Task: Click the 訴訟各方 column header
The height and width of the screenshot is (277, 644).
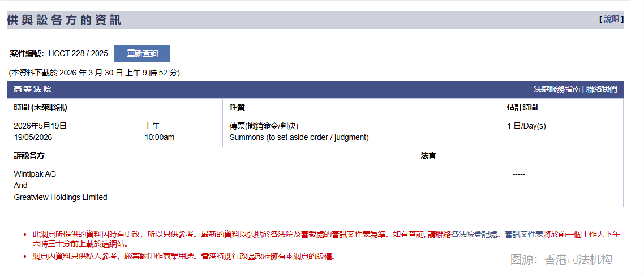Action: [x=29, y=156]
